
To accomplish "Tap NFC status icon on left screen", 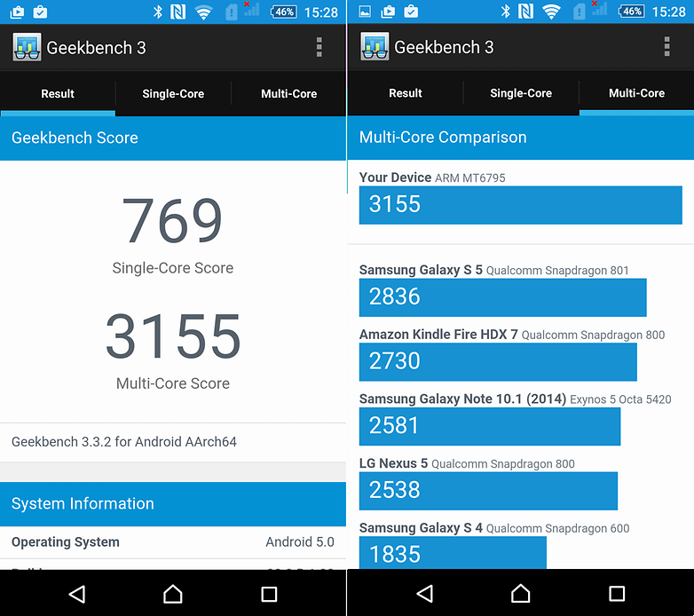I will (177, 12).
